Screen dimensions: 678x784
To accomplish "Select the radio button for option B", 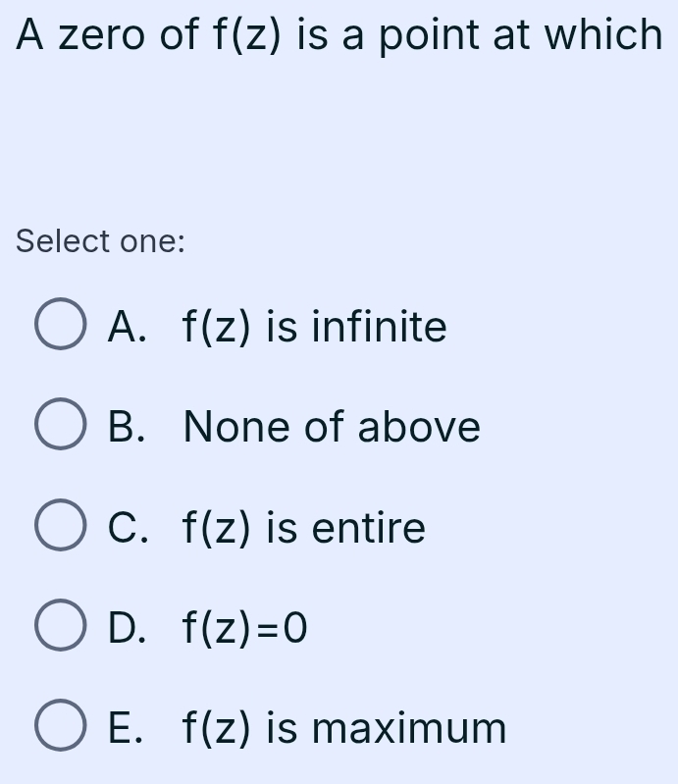I will pos(63,427).
